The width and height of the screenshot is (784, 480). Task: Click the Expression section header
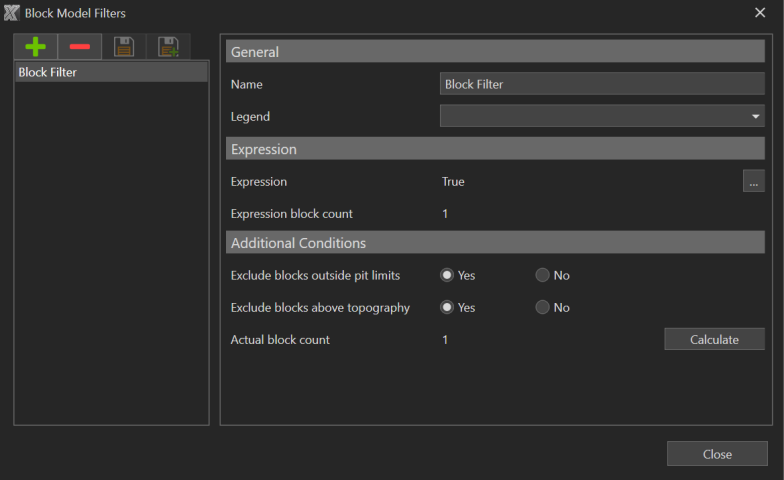(x=495, y=149)
